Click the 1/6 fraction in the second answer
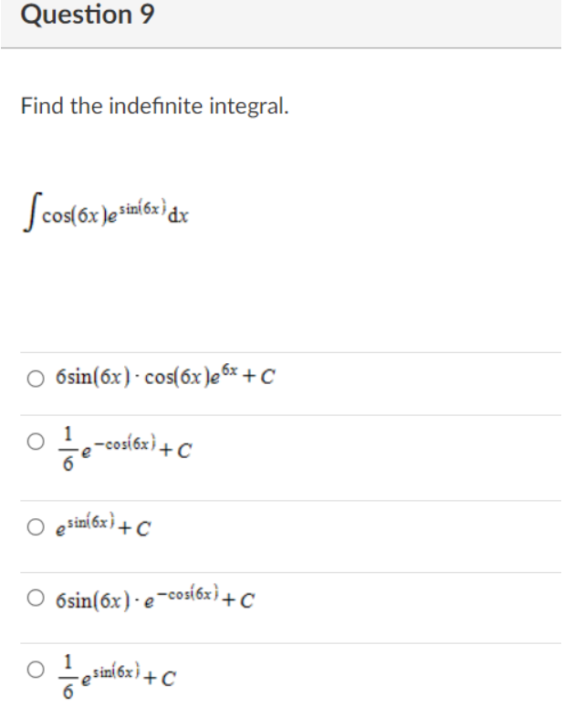 (68, 449)
